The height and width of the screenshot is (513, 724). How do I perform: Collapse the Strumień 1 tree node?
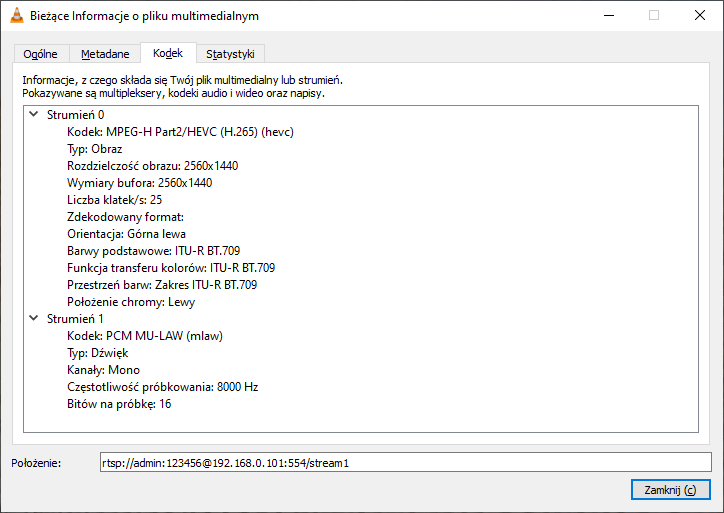point(34,318)
